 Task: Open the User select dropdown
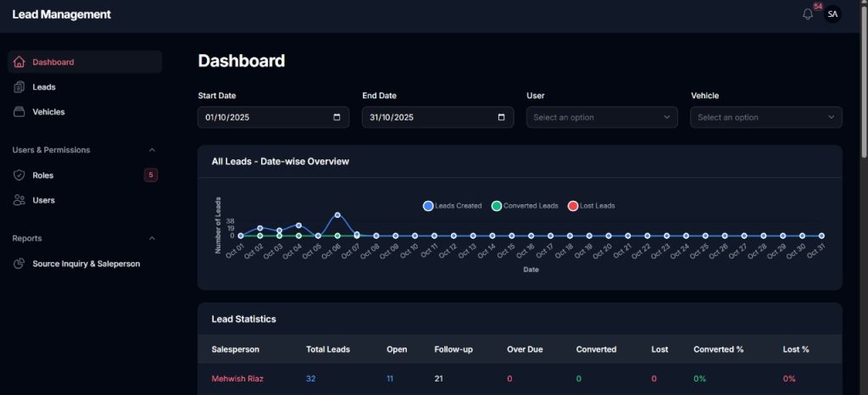[602, 117]
